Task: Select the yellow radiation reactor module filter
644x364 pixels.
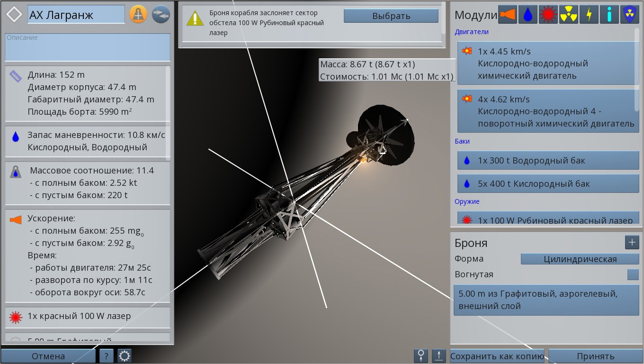Action: click(x=568, y=15)
